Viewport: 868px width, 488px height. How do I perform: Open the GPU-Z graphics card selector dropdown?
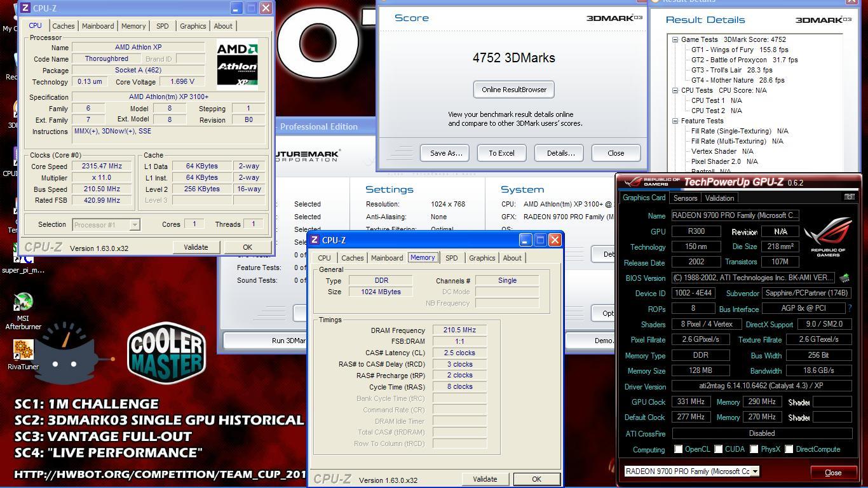[691, 471]
